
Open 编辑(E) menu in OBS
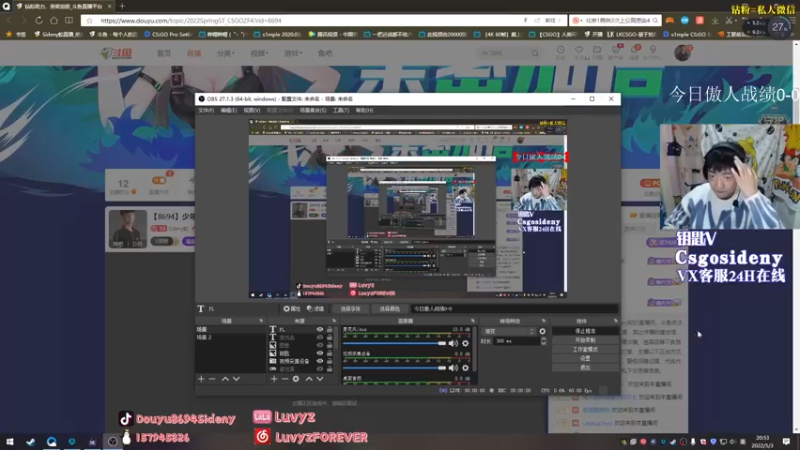[229, 110]
